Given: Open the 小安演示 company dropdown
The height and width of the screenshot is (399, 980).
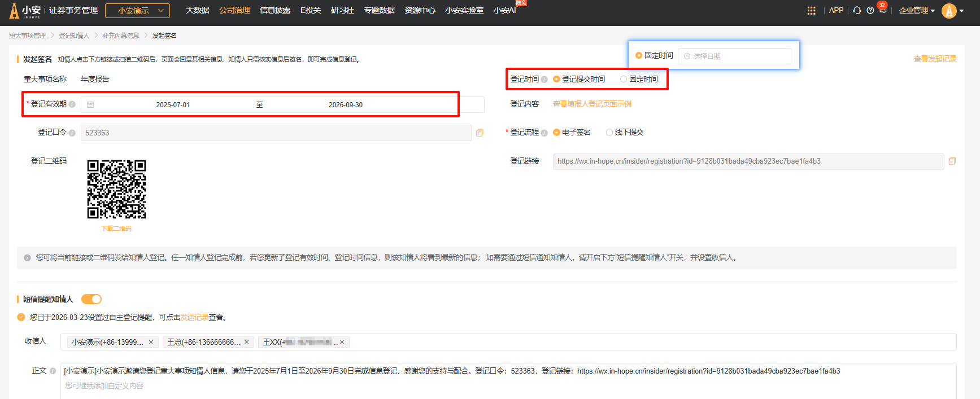Looking at the screenshot, I should point(137,11).
